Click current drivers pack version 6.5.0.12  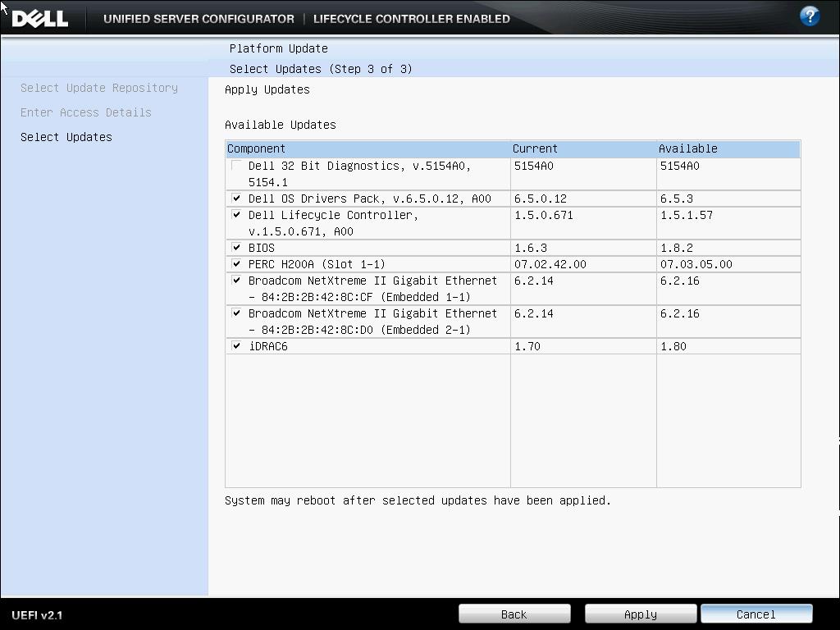541,199
